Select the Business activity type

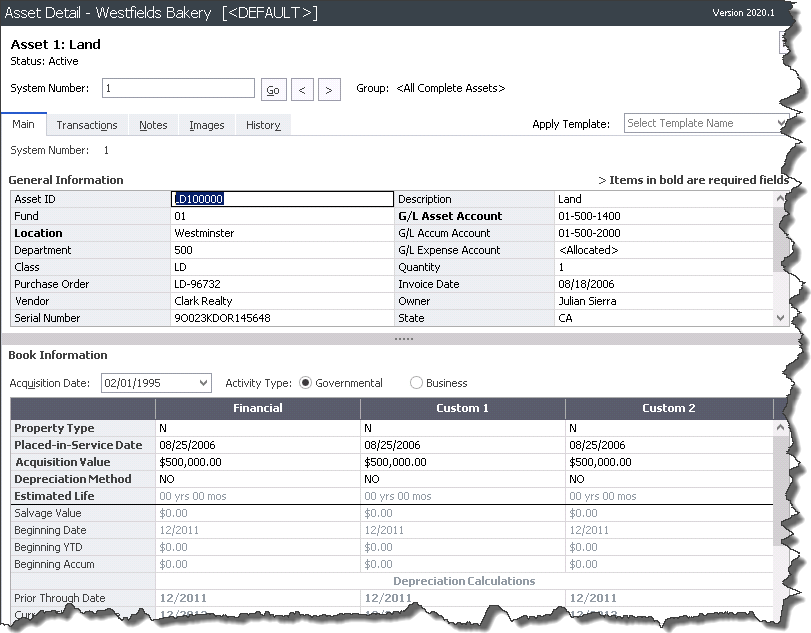pyautogui.click(x=417, y=383)
